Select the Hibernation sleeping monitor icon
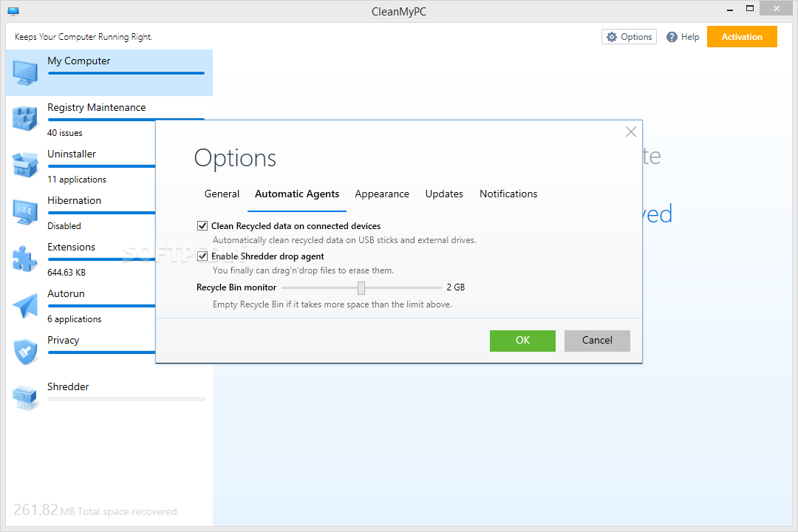This screenshot has height=532, width=798. tap(25, 212)
